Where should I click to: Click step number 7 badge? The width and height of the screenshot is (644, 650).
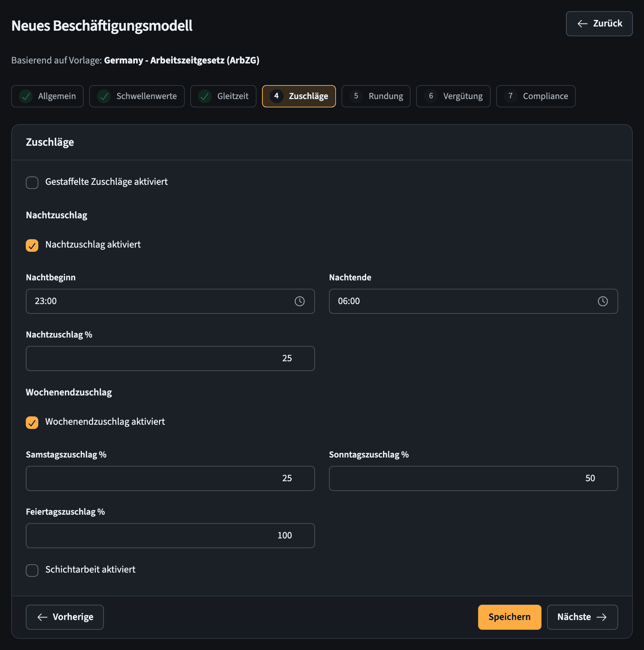coord(510,96)
